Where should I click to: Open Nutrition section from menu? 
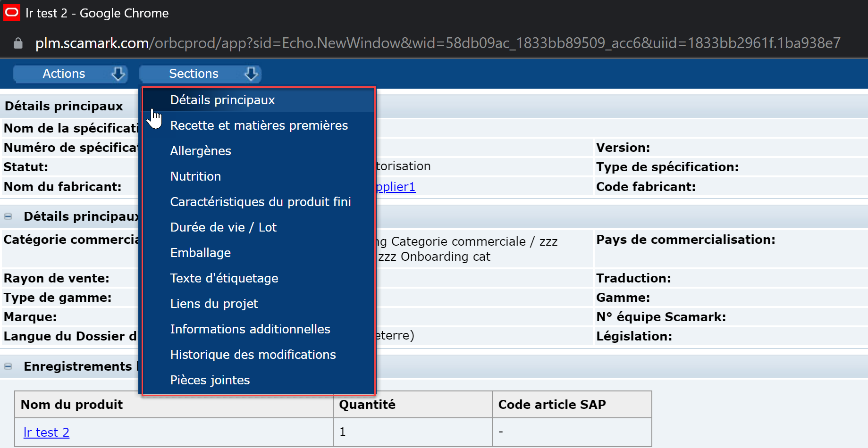coord(258,176)
